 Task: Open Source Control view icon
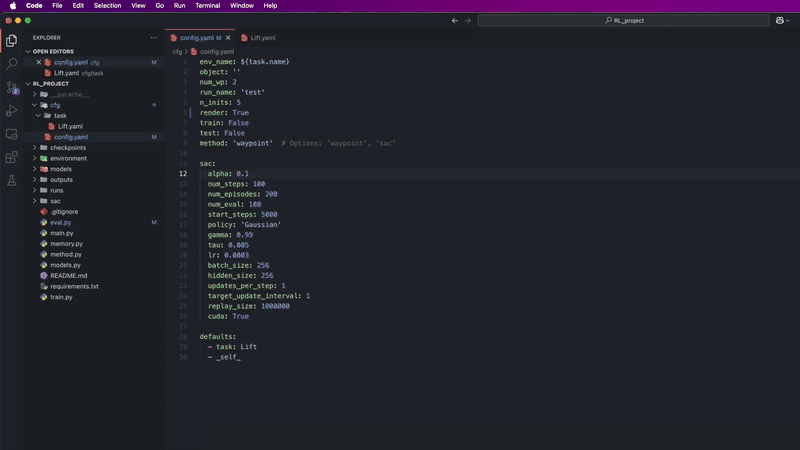12,88
